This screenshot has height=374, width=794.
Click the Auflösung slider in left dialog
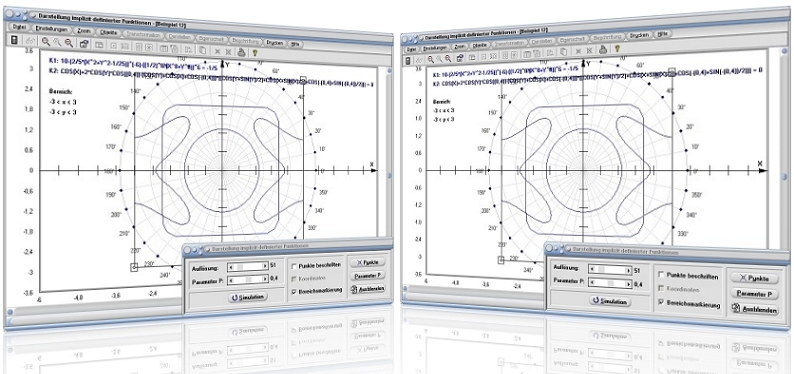tap(248, 267)
